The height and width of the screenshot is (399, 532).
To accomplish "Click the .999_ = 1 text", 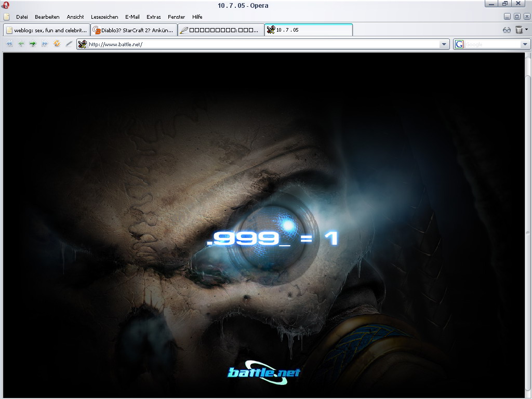I will click(272, 238).
